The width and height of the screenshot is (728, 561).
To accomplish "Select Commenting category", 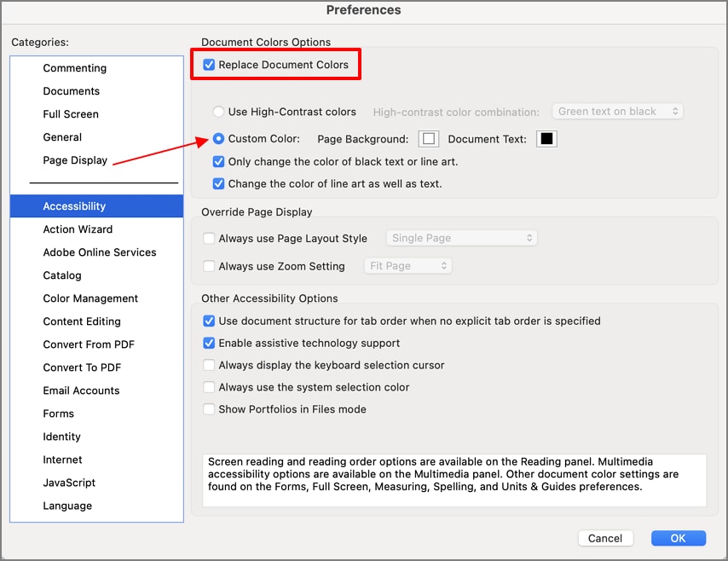I will (96, 68).
